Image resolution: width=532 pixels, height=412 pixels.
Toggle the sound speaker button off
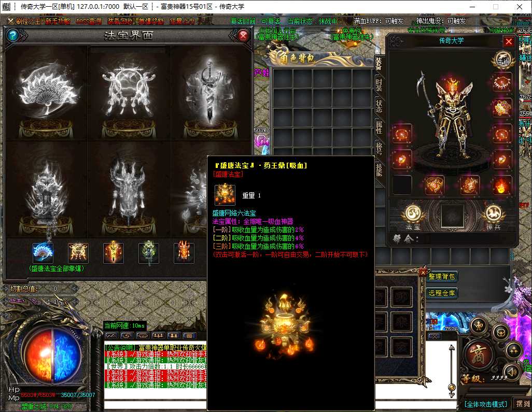coord(512,372)
